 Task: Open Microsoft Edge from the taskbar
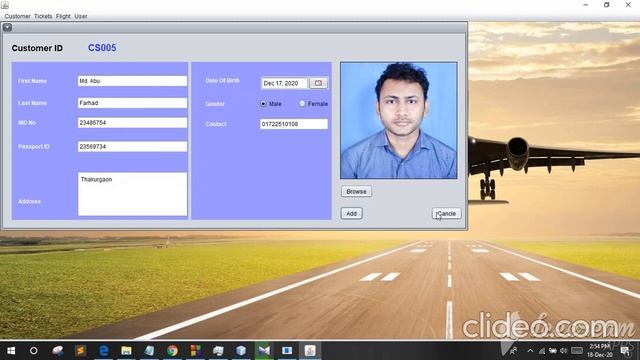(x=104, y=351)
